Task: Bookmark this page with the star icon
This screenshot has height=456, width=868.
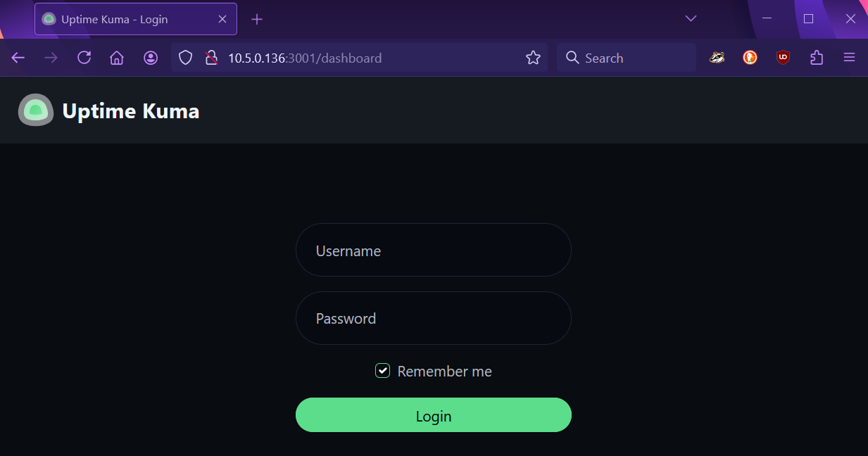Action: coord(533,58)
